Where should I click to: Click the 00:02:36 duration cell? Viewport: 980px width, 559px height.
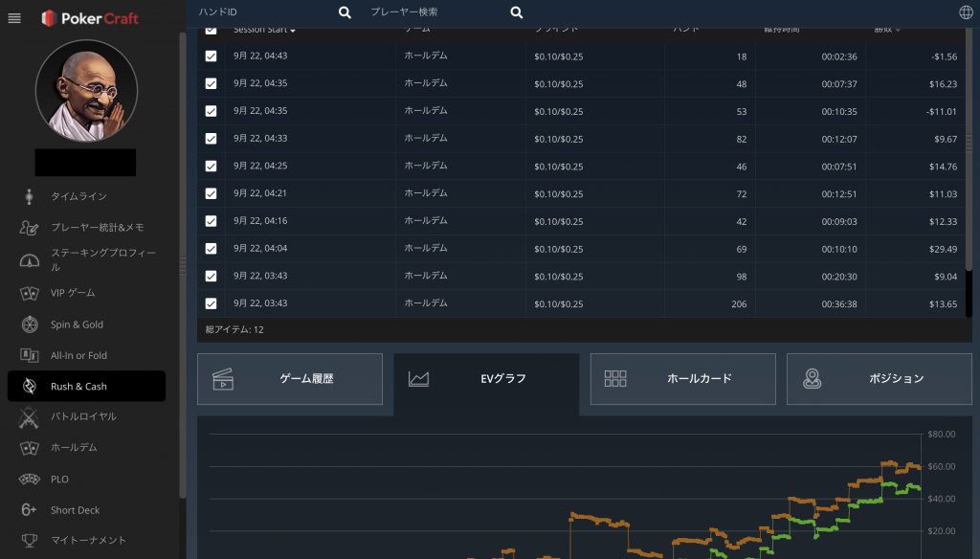(x=839, y=56)
